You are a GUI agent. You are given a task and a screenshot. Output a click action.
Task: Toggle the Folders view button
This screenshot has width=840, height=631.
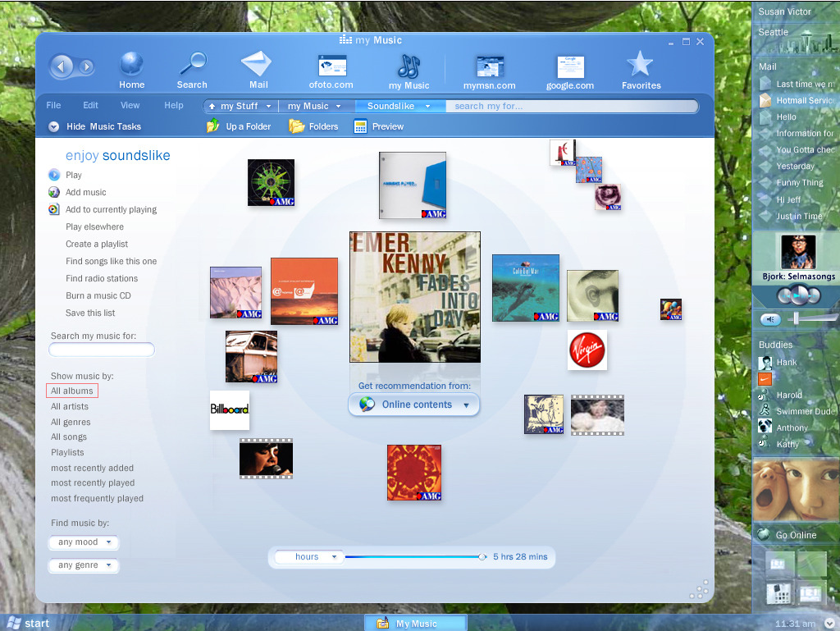[x=297, y=126]
